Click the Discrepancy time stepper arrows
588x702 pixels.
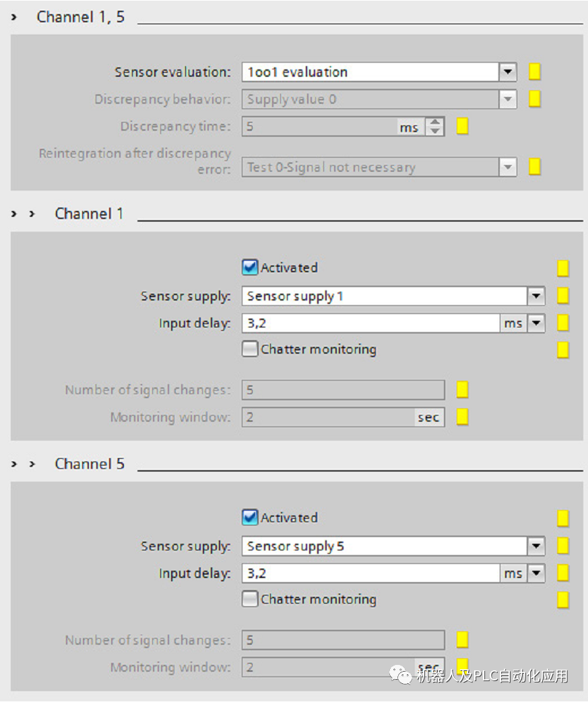(436, 127)
